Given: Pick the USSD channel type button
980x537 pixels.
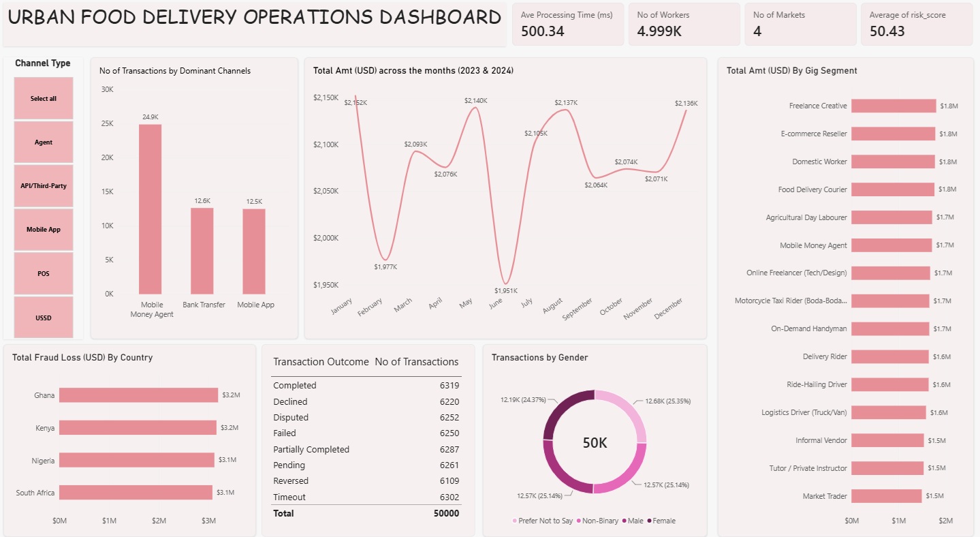Looking at the screenshot, I should [44, 318].
